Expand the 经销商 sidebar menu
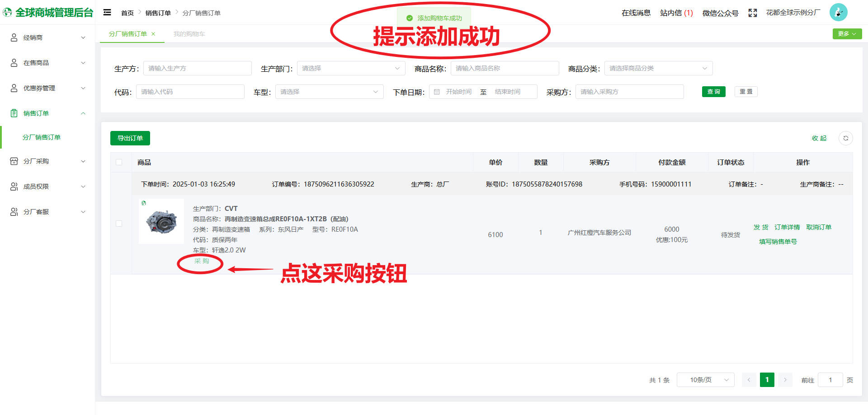The height and width of the screenshot is (415, 868). tap(47, 37)
